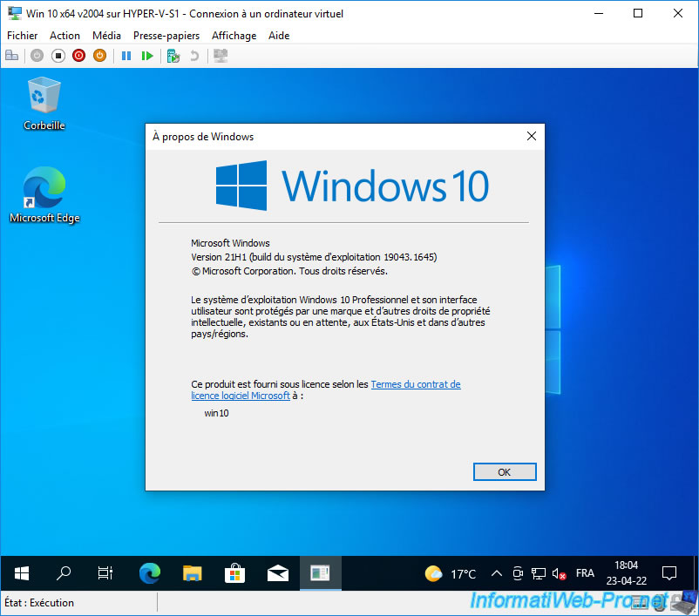Image resolution: width=699 pixels, height=616 pixels.
Task: Click the Enhanced Session toolbar icon
Action: pos(221,56)
